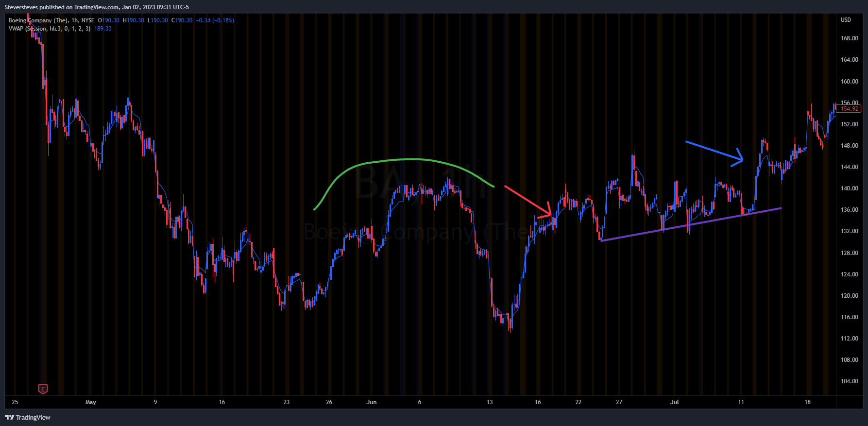Click the 124.00 price axis label
This screenshot has width=868, height=426.
[849, 274]
